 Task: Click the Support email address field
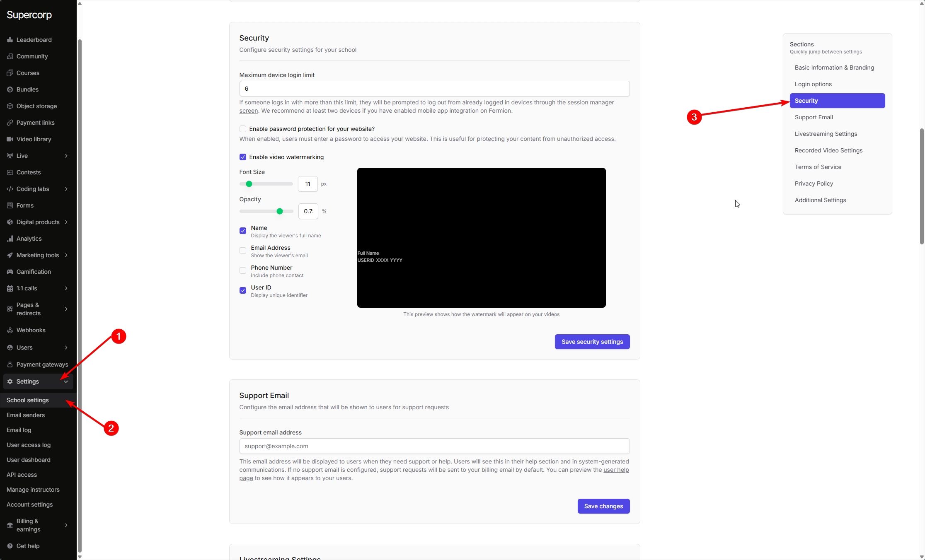[x=434, y=446]
